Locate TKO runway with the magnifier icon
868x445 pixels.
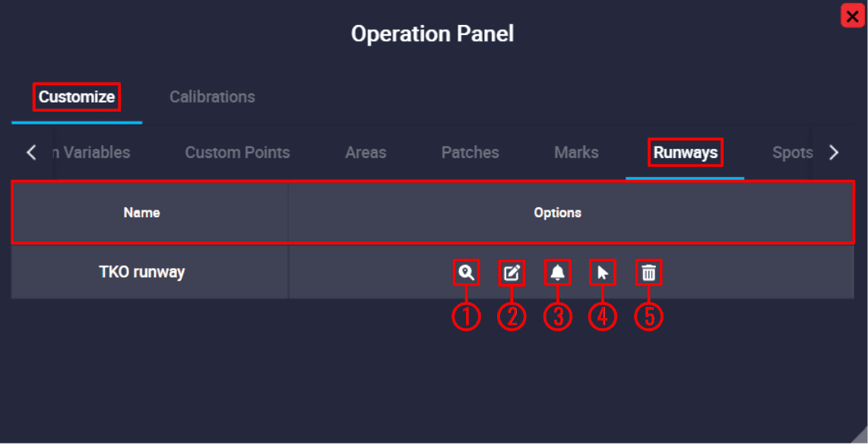466,273
